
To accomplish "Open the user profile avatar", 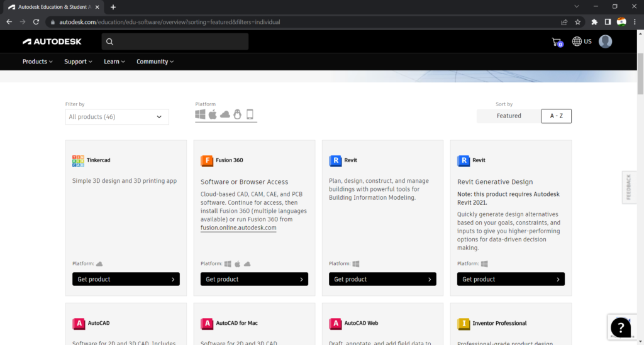I will (606, 41).
